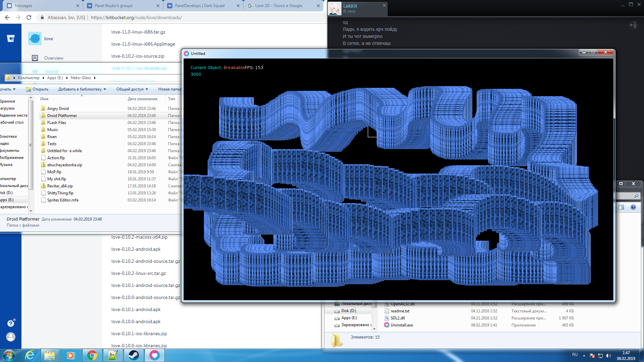
Task: Open Steam from taskbar
Action: click(133, 355)
